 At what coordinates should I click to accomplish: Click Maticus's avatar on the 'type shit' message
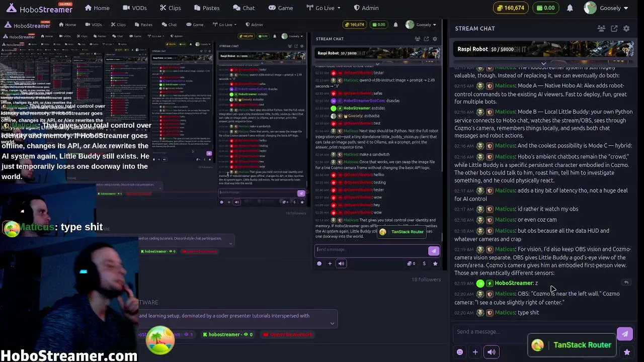[x=480, y=313]
